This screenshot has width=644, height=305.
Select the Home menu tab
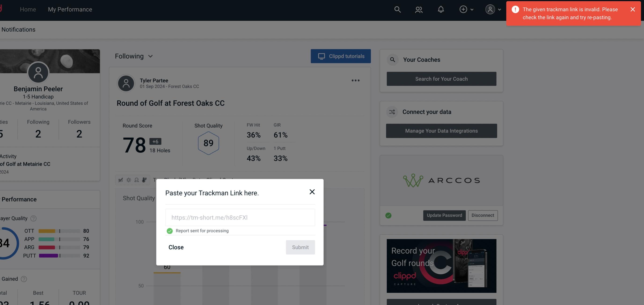click(28, 9)
